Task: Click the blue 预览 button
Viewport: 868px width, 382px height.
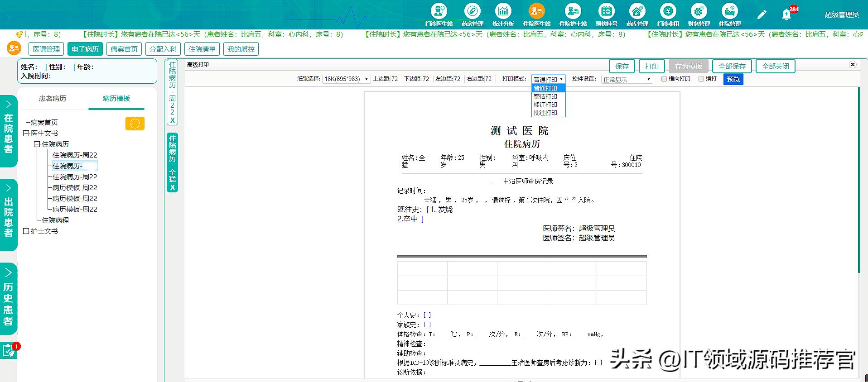Action: coord(733,79)
